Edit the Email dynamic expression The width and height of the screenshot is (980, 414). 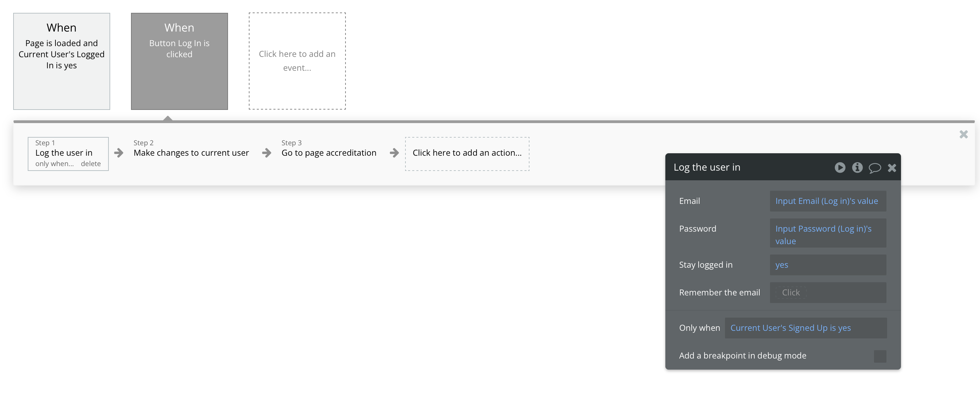(826, 201)
